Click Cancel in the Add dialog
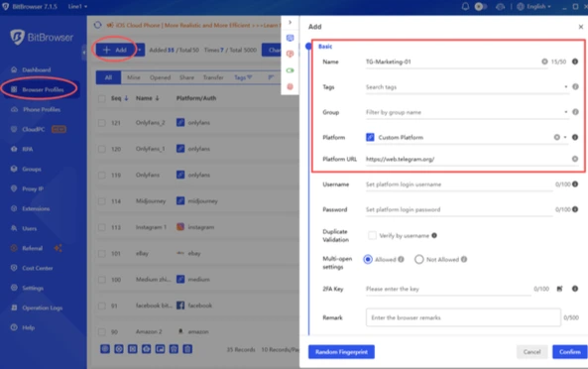 (x=531, y=352)
